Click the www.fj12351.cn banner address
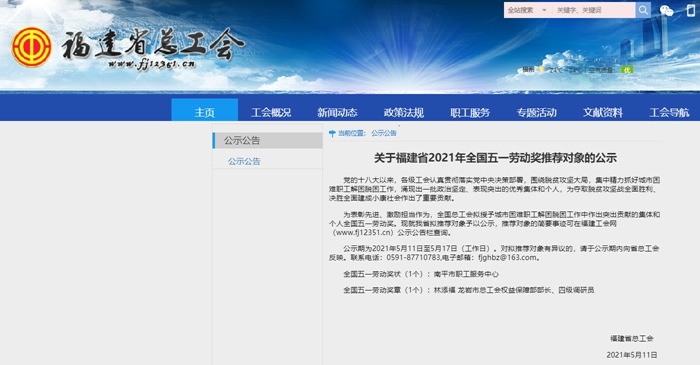The width and height of the screenshot is (700, 365). click(152, 64)
